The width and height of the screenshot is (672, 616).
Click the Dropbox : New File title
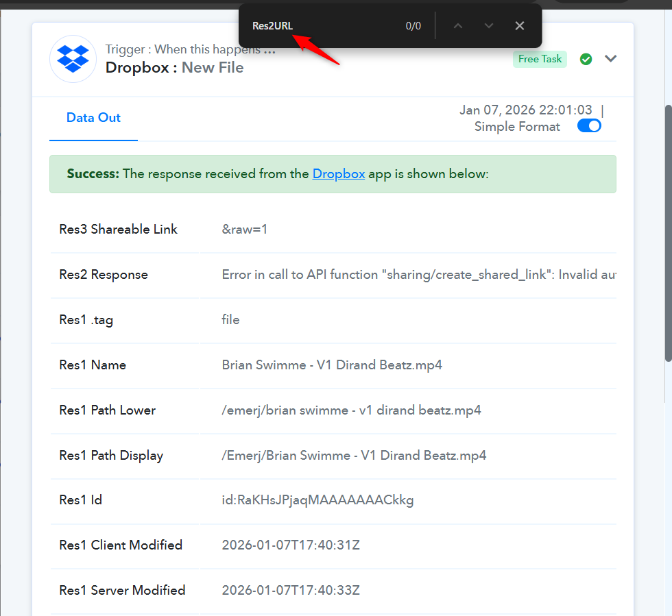pyautogui.click(x=174, y=68)
